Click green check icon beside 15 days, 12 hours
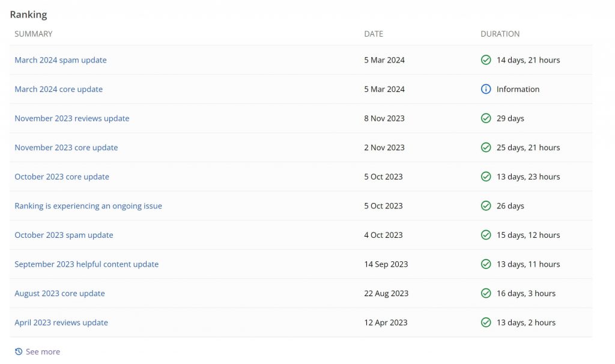Screen dimensions: 615x364 pos(485,235)
